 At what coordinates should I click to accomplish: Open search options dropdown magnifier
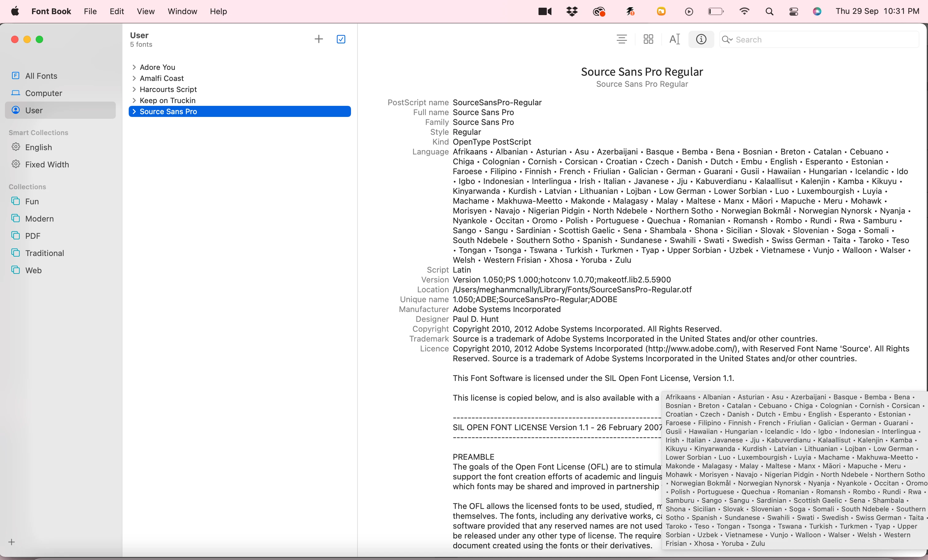727,39
